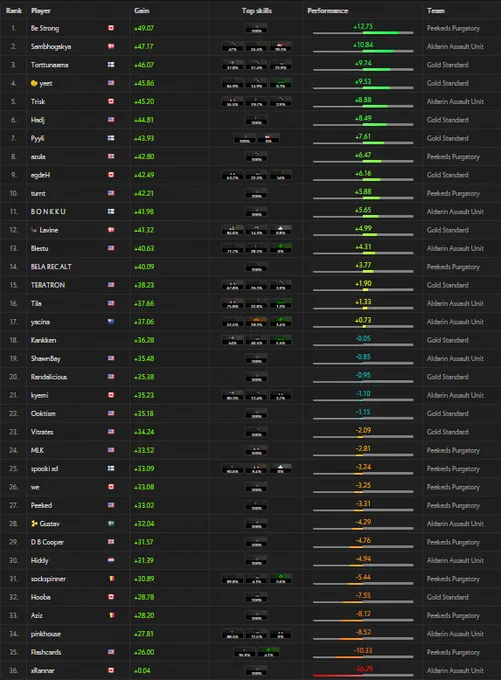Click the flag icon next to D B Cooper
The image size is (501, 680).
point(111,542)
